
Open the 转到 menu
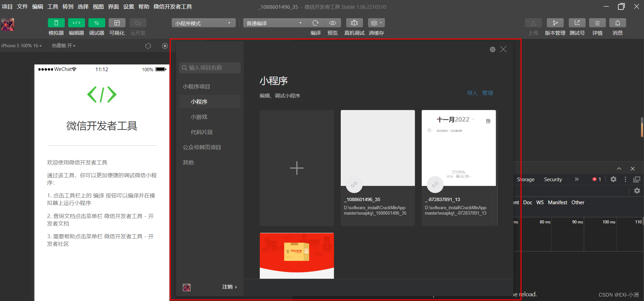click(68, 7)
